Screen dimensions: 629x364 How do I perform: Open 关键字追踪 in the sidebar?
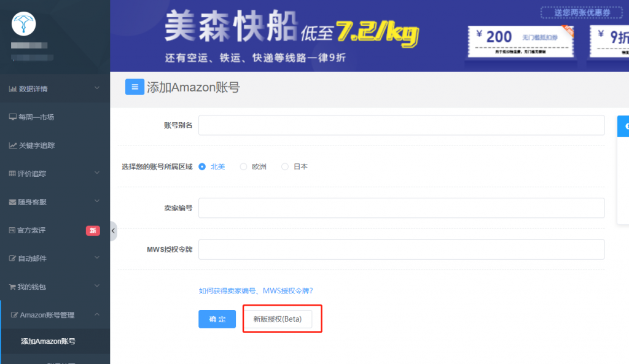(55, 145)
